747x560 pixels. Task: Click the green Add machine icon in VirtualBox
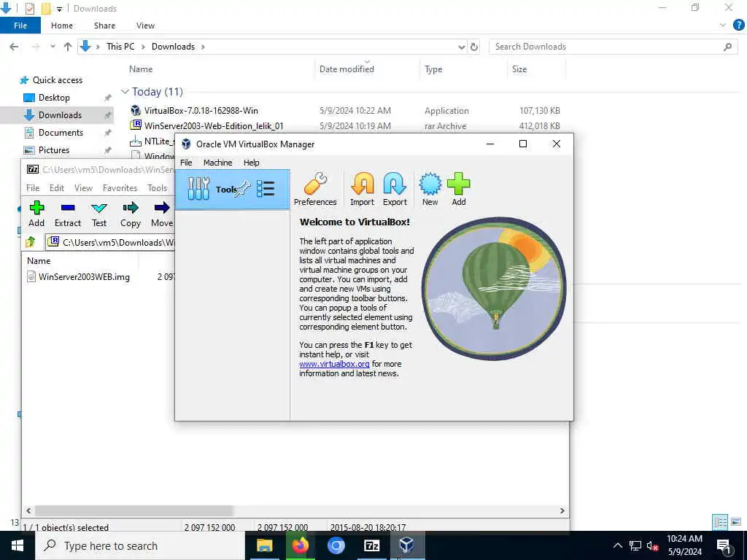[459, 189]
